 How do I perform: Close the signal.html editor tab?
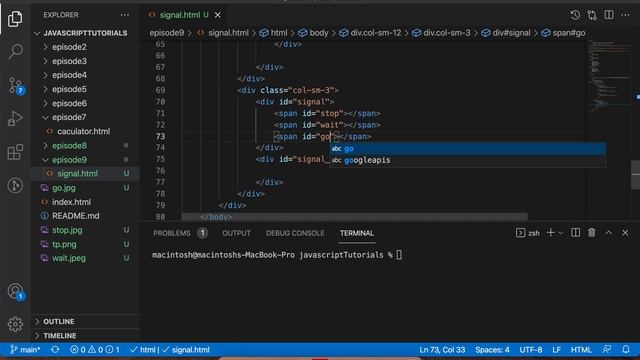(x=218, y=15)
